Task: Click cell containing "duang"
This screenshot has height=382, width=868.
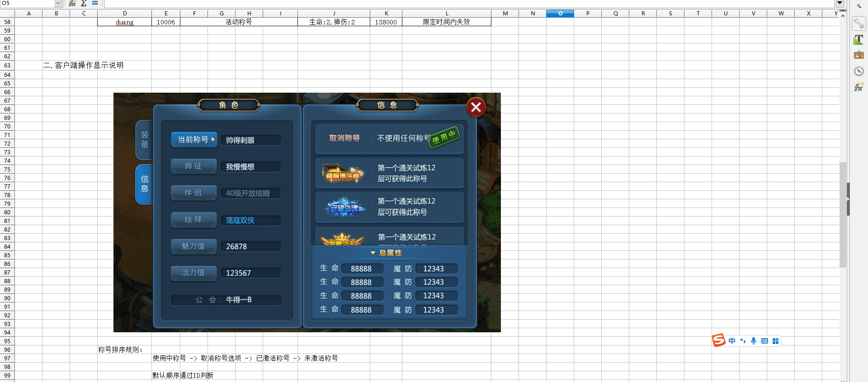Action: click(125, 22)
